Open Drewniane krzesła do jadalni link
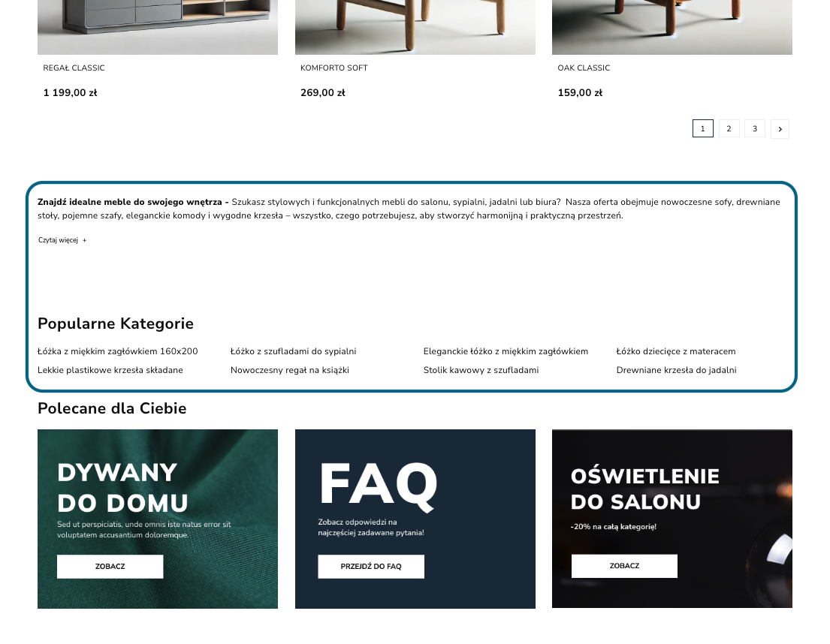Viewport: 830px width, 644px height. (x=677, y=370)
